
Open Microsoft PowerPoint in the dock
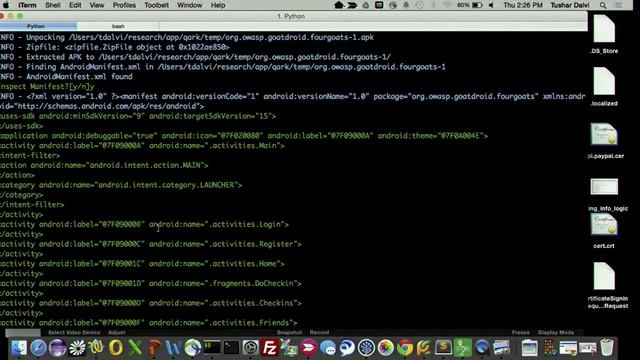pos(154,348)
